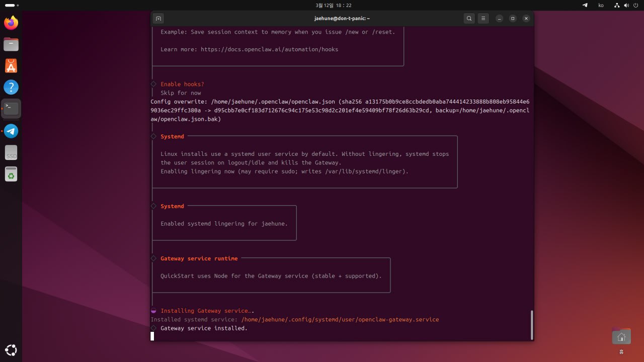The width and height of the screenshot is (644, 362).
Task: Open Telegram from the dock
Action: [11, 131]
